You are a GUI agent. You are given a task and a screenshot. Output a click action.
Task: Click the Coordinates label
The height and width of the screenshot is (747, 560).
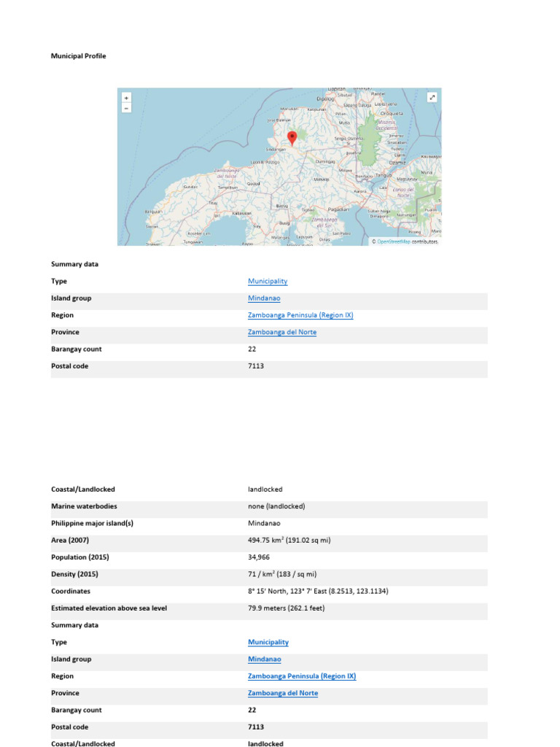[x=71, y=591]
